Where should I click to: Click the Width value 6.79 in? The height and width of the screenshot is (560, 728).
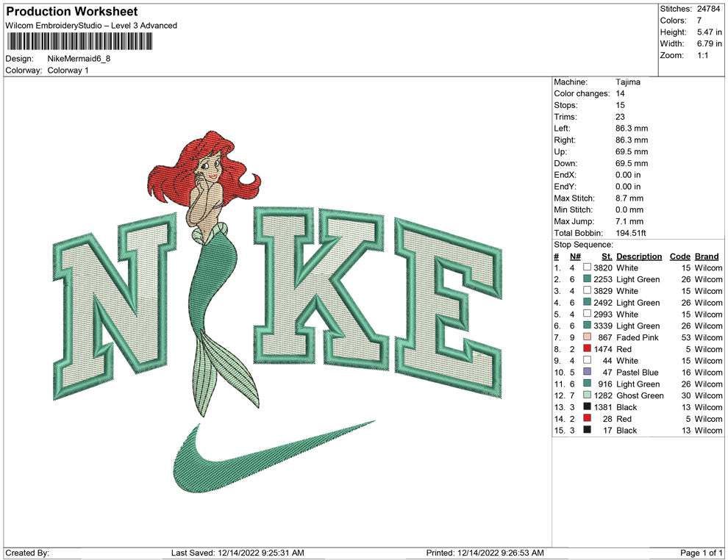tap(710, 43)
